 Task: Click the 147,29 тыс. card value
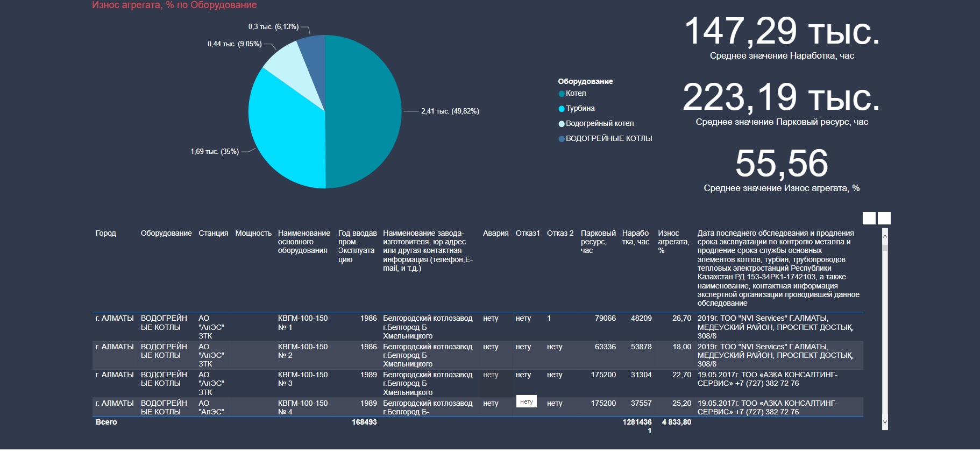782,31
